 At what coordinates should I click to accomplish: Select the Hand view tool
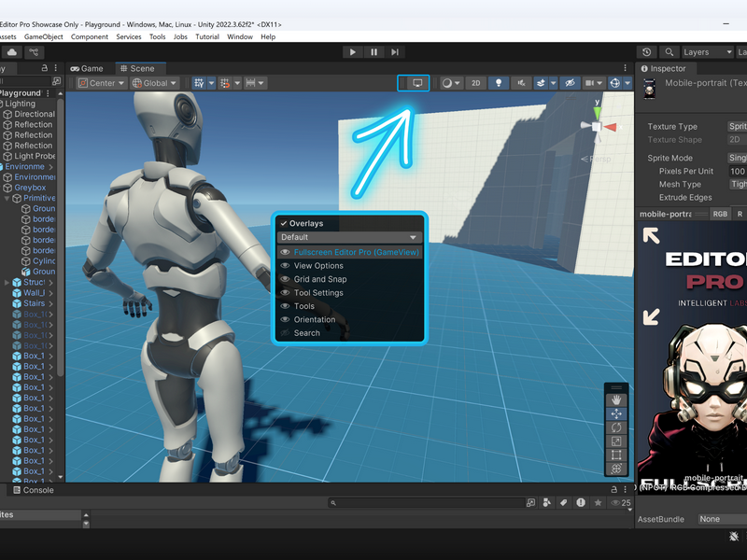point(616,400)
